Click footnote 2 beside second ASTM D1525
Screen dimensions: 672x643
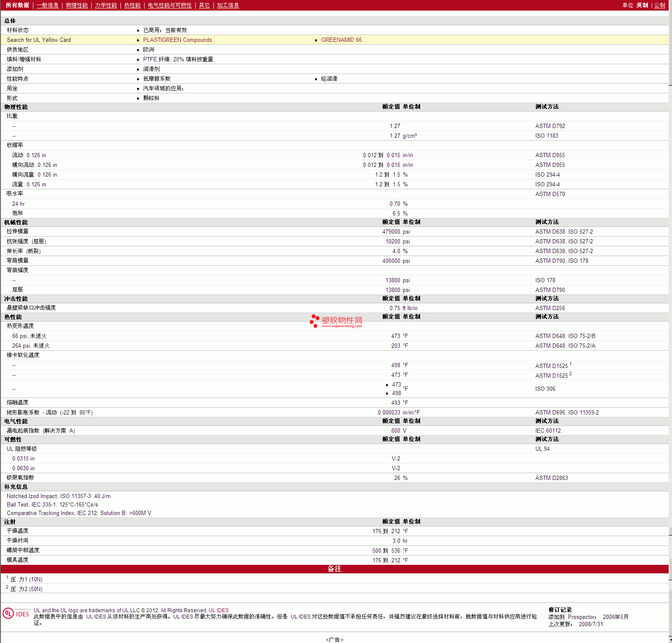pos(570,373)
